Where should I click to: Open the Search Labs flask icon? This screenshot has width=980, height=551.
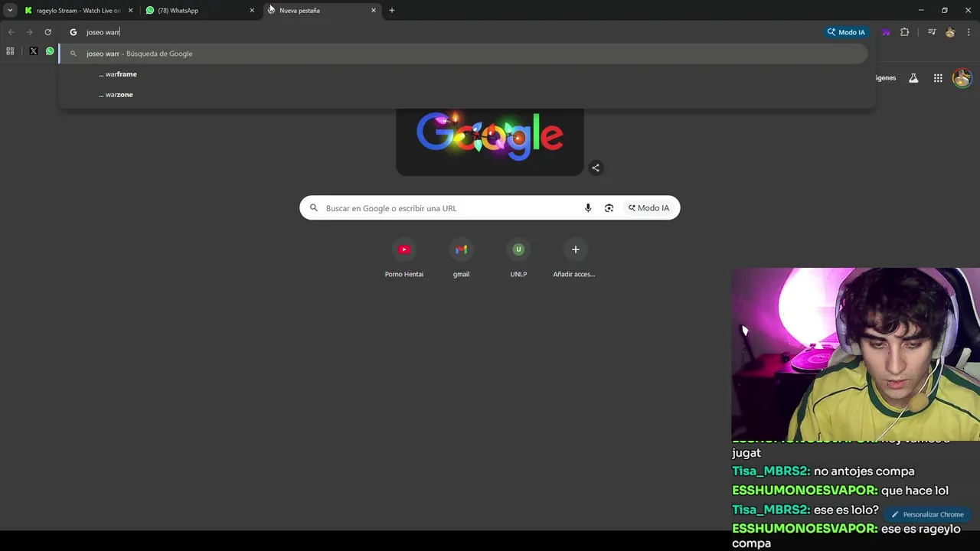[913, 78]
